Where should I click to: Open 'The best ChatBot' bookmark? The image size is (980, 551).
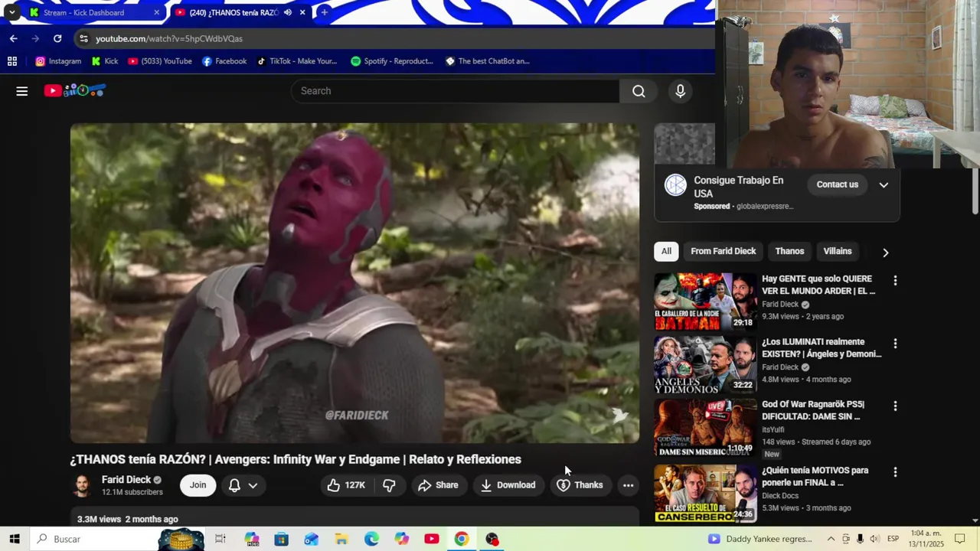[488, 61]
